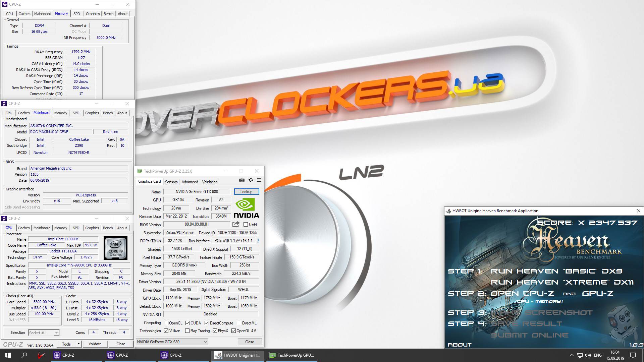Toggle the UEFI checkbox in GPU-Z
The image size is (644, 362).
coord(246,225)
